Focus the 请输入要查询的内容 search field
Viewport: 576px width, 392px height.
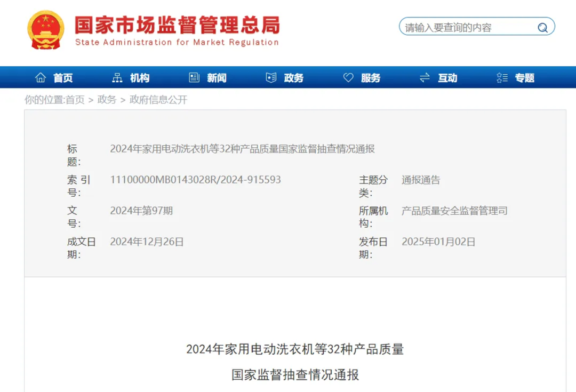[467, 28]
